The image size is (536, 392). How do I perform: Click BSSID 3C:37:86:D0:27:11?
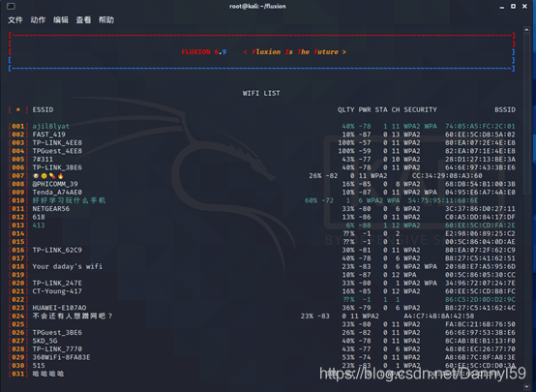[480, 209]
